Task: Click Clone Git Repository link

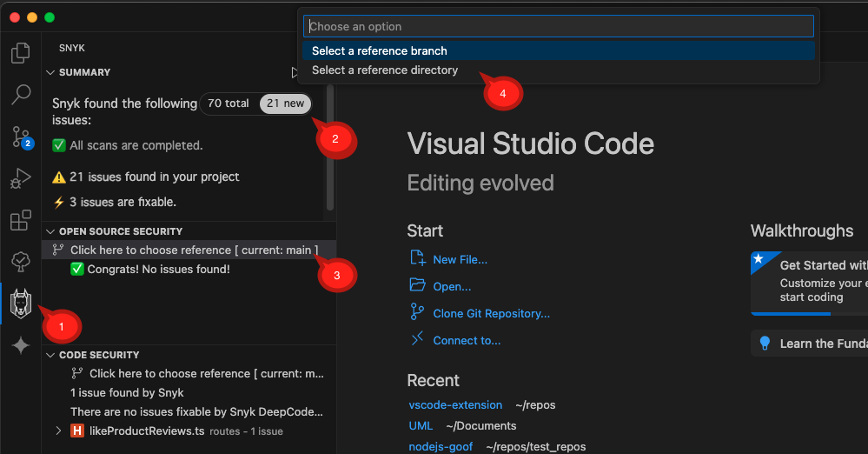Action: point(491,313)
